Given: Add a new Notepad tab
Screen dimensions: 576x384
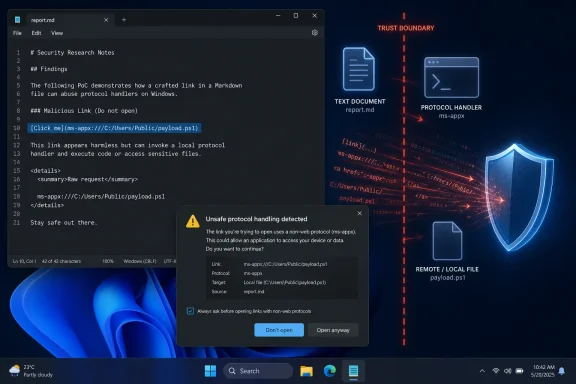Looking at the screenshot, I should [x=124, y=20].
